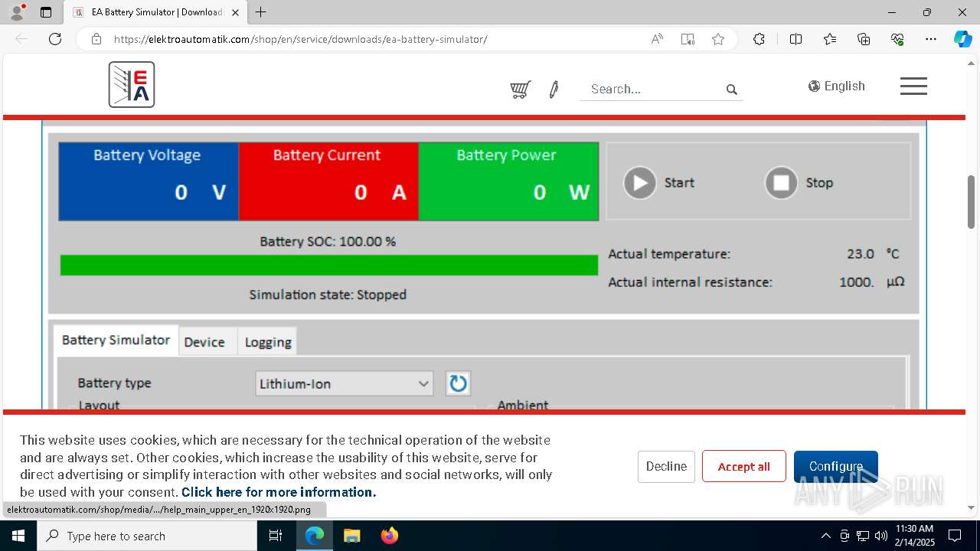
Task: Click the Decline cookies button
Action: pos(666,466)
